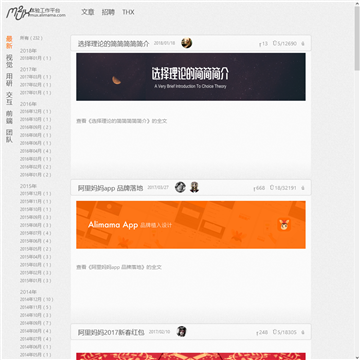Select the 视觉 category tab
The image size is (360, 360).
9,61
